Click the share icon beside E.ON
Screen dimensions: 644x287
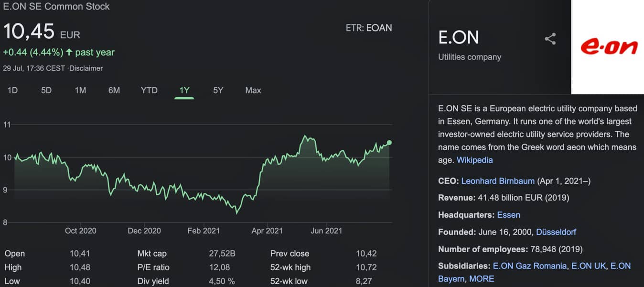(550, 39)
